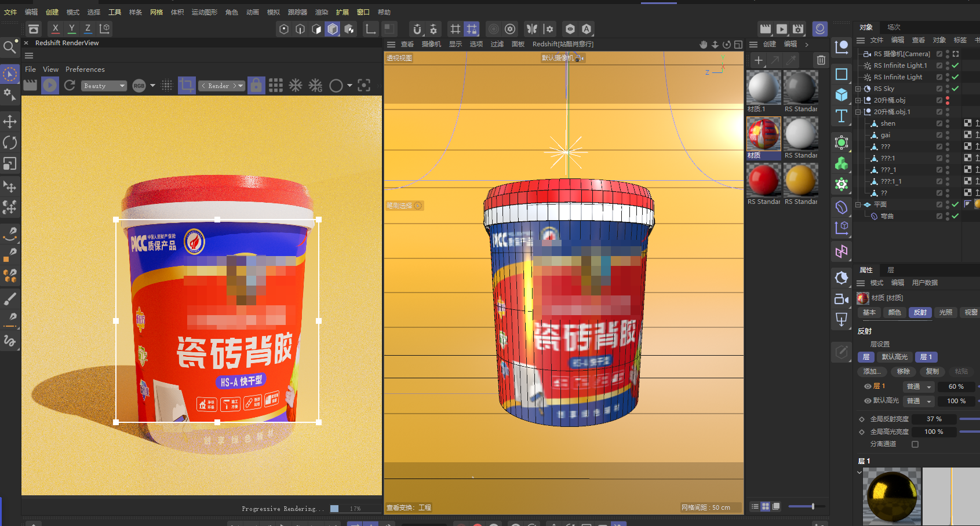Start IPR render with the play button
The width and height of the screenshot is (980, 526).
pos(50,85)
